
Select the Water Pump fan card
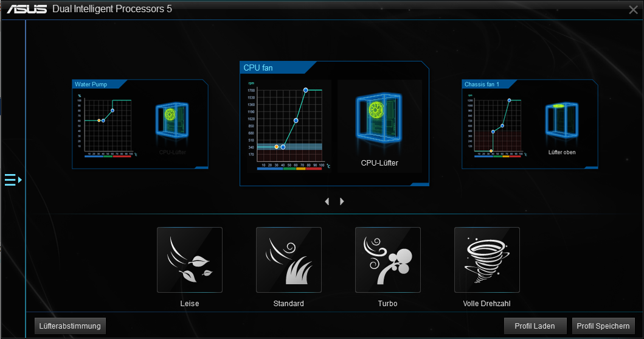[x=140, y=124]
